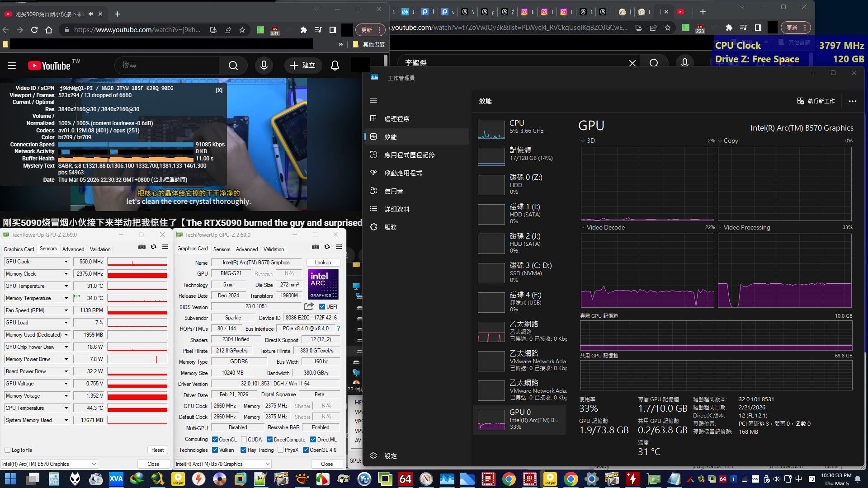
Task: Click GPU-Z screenshot camera icon in Sensors window
Action: coord(142,247)
